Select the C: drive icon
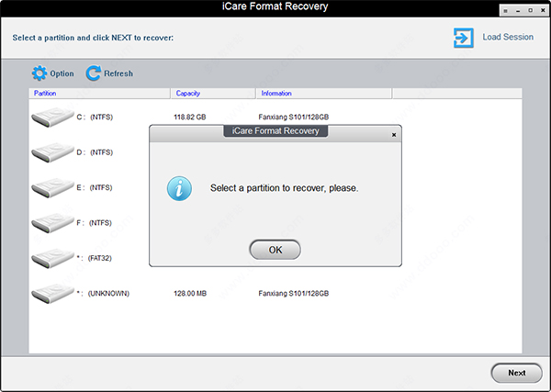 coord(52,118)
